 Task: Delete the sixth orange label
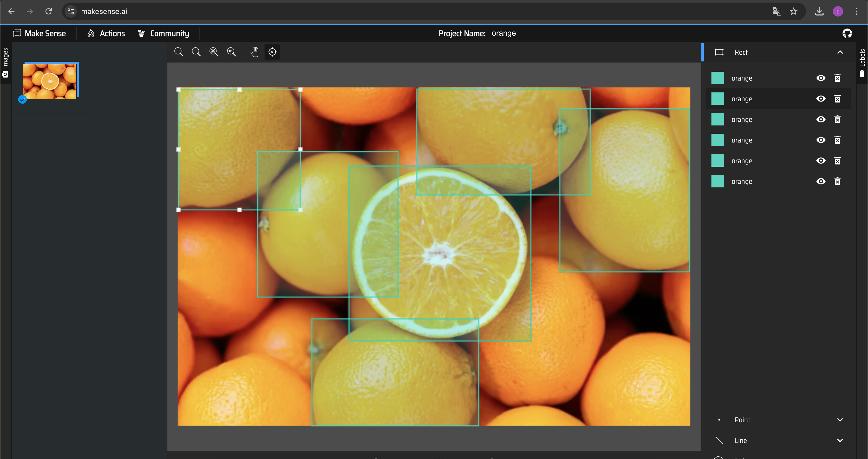pos(837,181)
